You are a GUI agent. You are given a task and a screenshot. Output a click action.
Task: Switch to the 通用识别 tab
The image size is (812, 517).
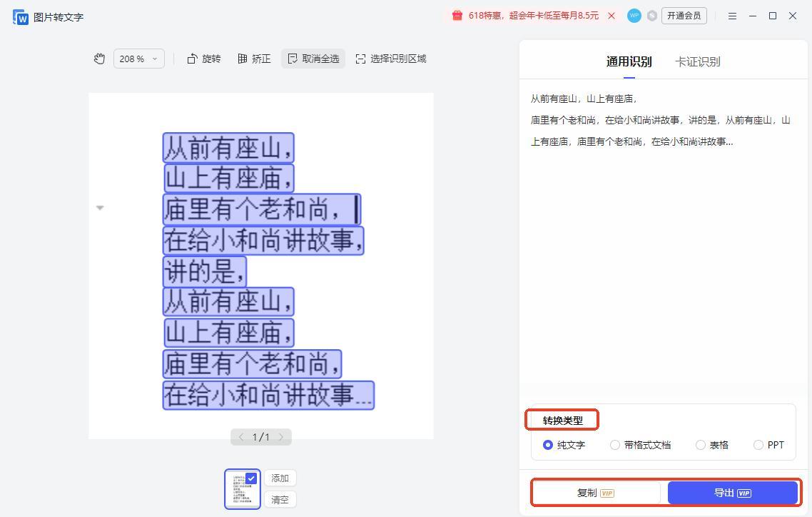click(629, 61)
